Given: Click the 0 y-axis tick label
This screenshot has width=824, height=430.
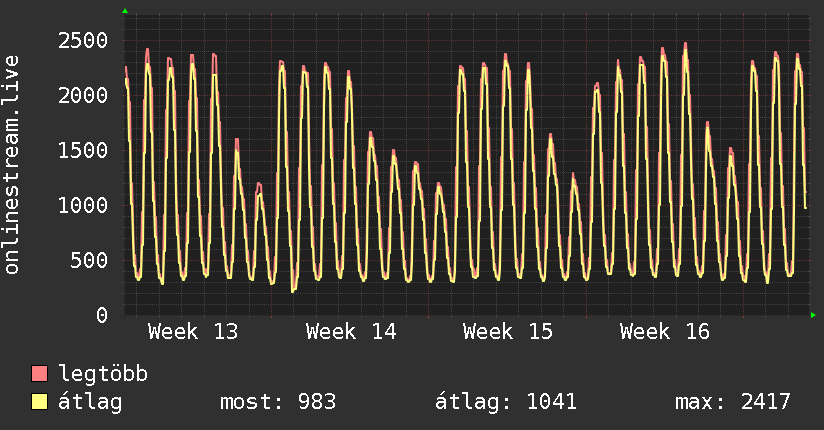Looking at the screenshot, I should click(102, 315).
